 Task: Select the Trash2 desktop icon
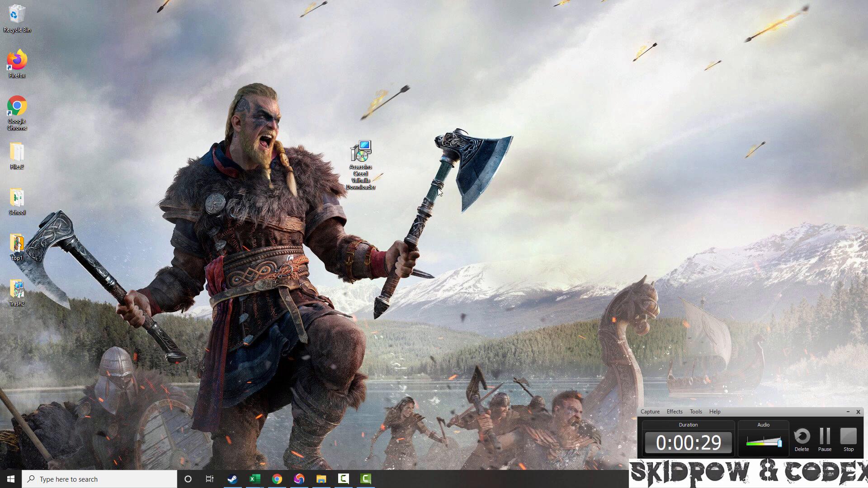pyautogui.click(x=17, y=290)
